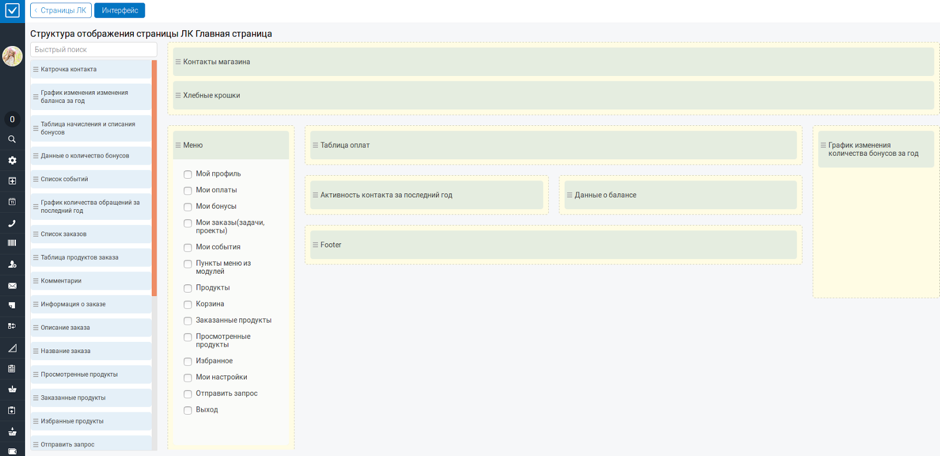Toggle the Мои события checkbox
The width and height of the screenshot is (940, 456).
[x=188, y=247]
